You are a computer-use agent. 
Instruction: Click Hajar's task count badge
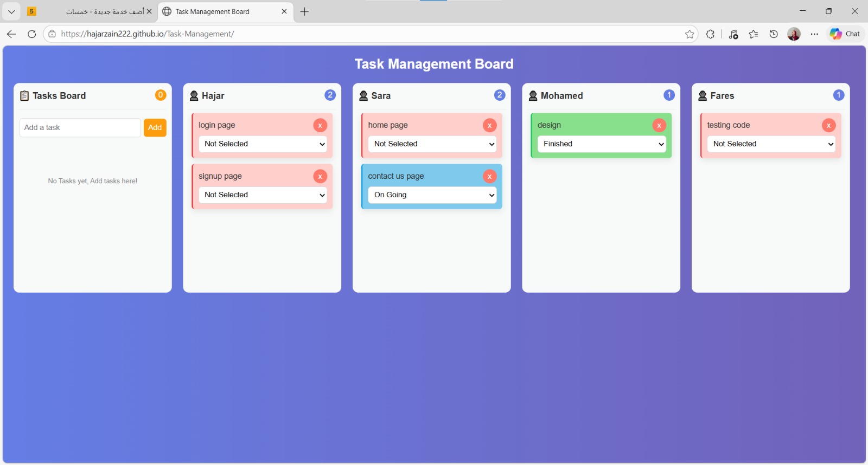coord(330,95)
